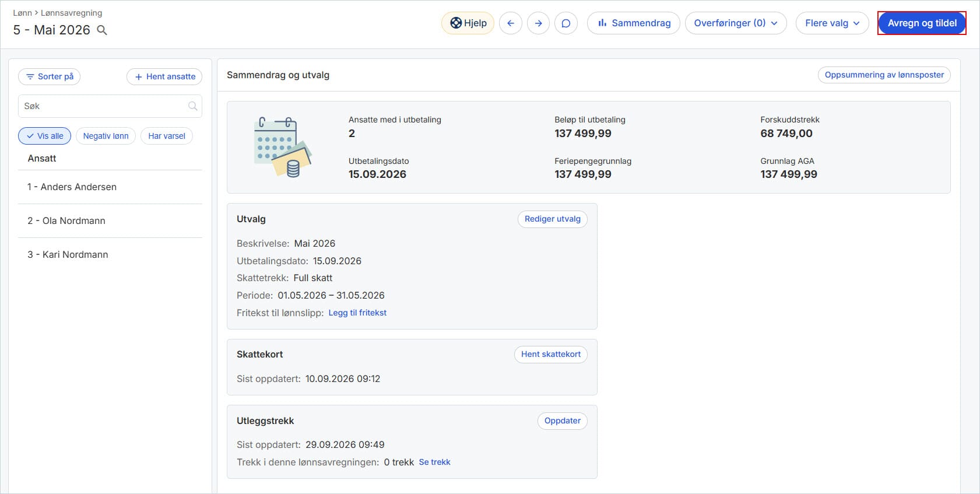Go to previous payroll run arrow

click(511, 23)
